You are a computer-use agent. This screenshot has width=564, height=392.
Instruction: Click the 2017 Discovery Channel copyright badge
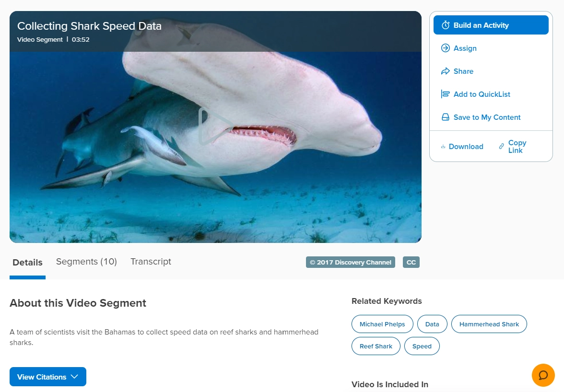[350, 262]
